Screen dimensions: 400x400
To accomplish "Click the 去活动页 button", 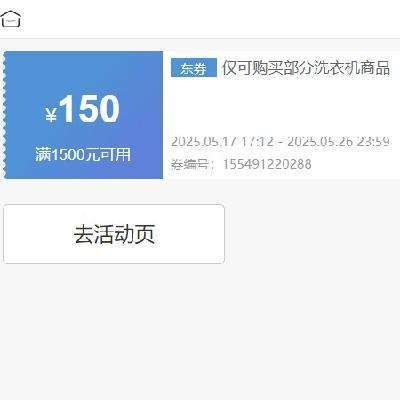I will pyautogui.click(x=114, y=234).
